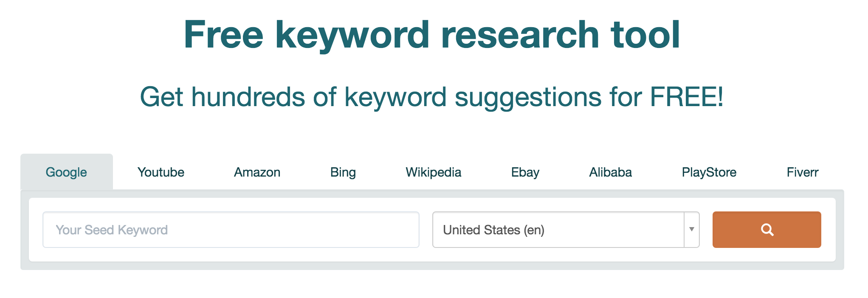Select the Youtube tab
868x298 pixels.
[161, 172]
